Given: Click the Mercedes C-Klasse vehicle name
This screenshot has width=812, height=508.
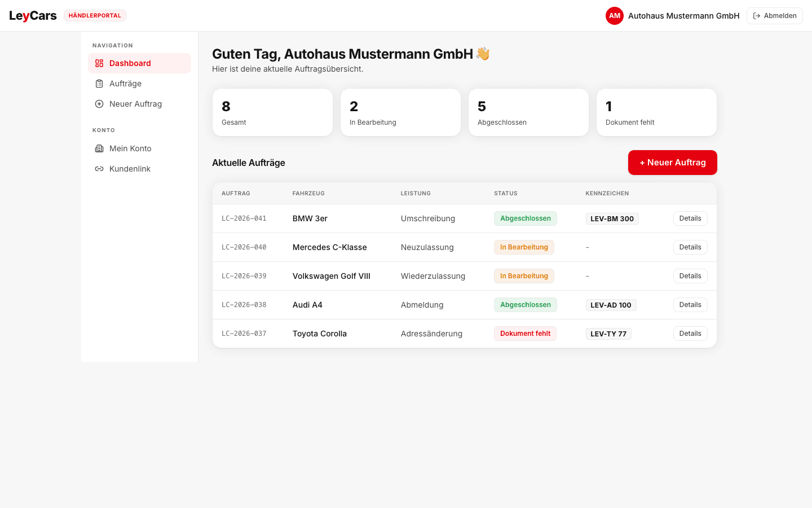Looking at the screenshot, I should click(x=330, y=247).
